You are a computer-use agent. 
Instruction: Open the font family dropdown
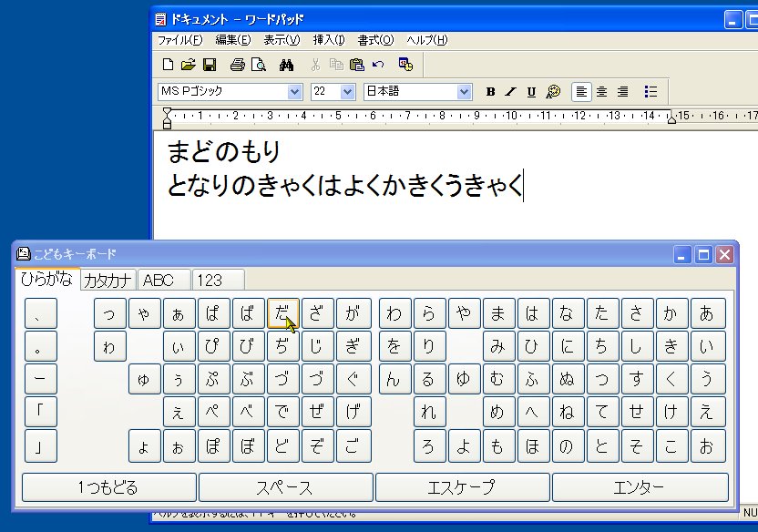(293, 91)
